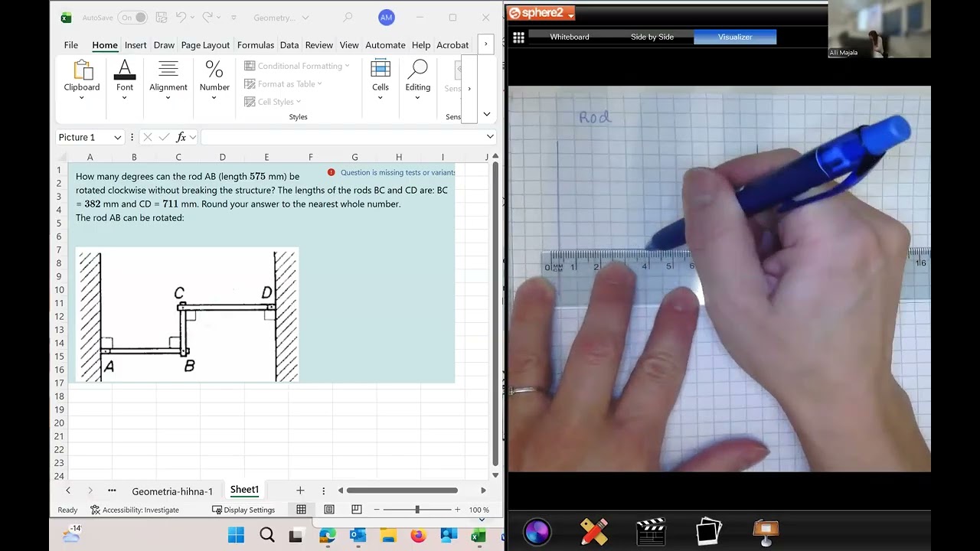
Task: Click the horizontal scrollbar in Excel
Action: point(403,491)
